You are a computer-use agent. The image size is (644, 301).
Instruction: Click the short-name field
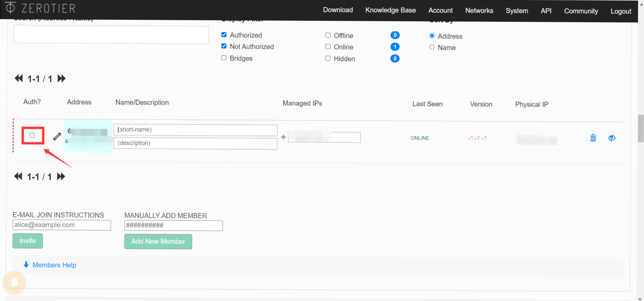[x=195, y=130]
